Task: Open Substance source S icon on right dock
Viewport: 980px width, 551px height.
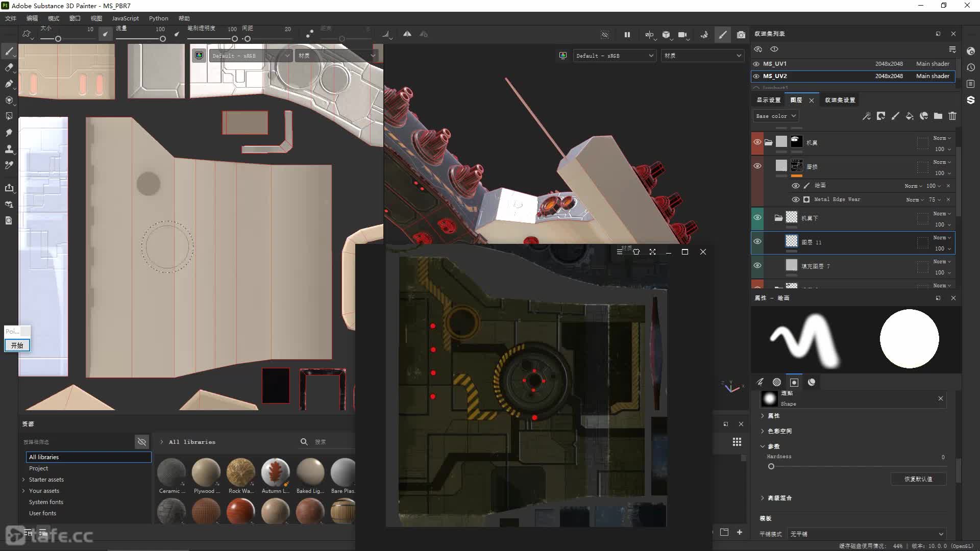Action: coord(971,100)
